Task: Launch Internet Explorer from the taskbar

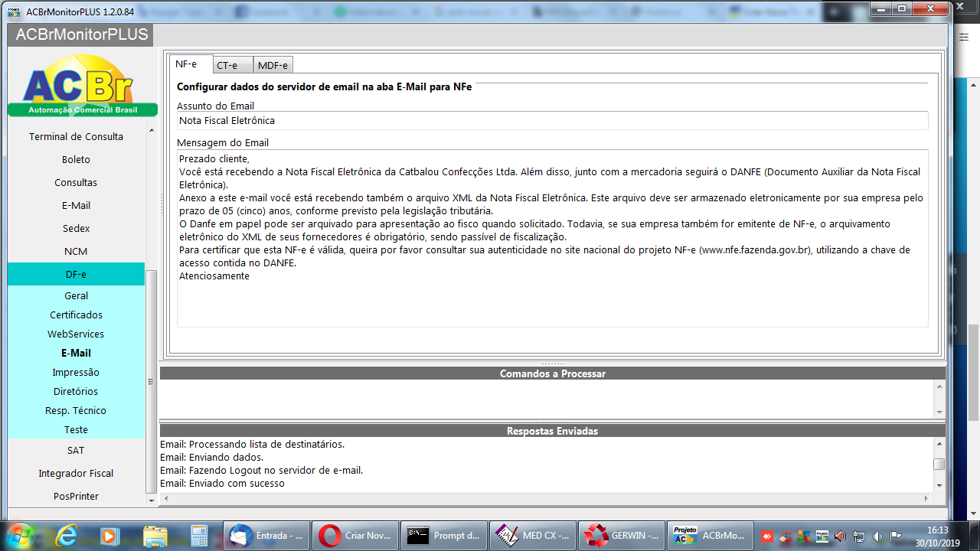Action: (67, 536)
